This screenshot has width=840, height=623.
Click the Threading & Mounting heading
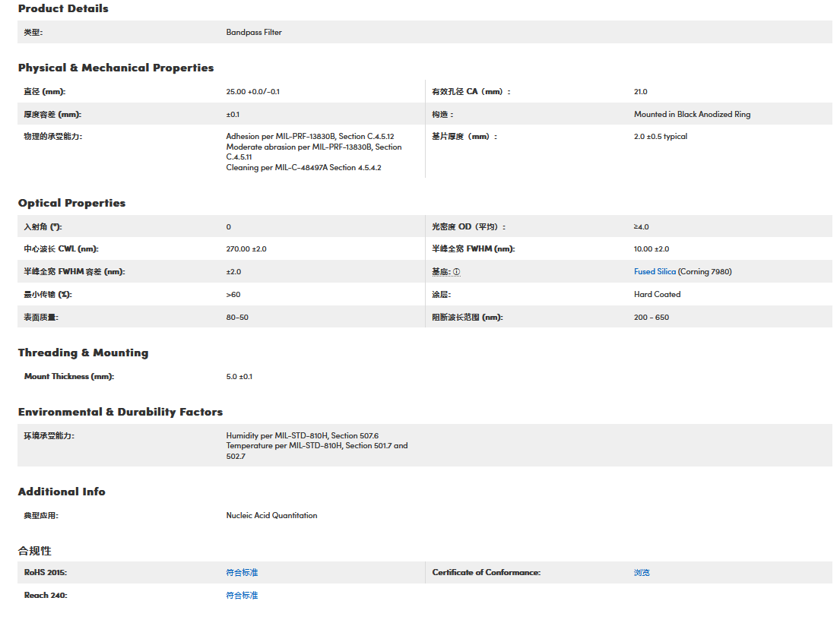[x=83, y=353]
